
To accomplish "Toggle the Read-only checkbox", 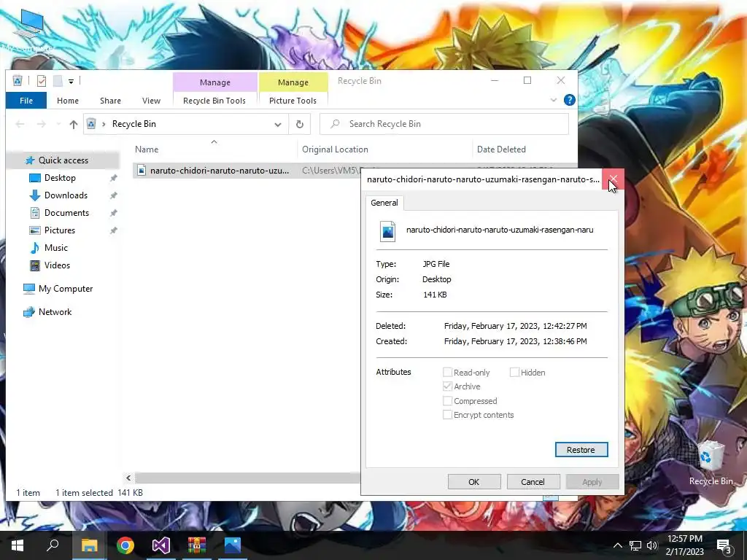I will click(x=447, y=373).
